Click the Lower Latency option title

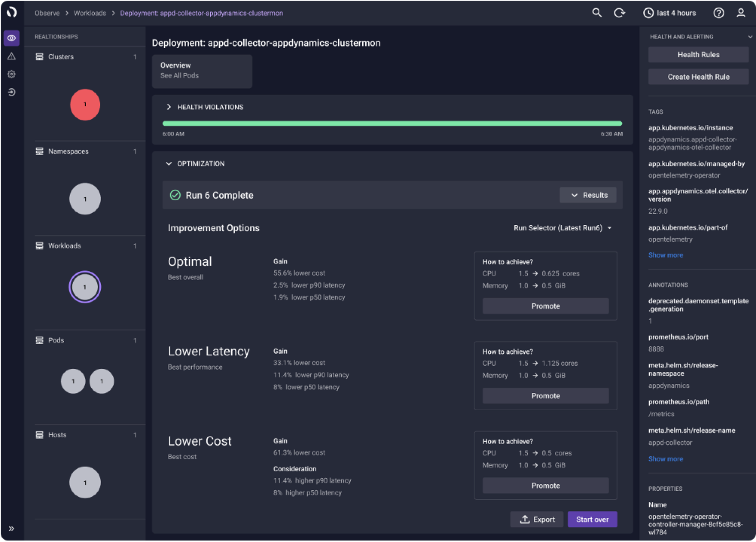pyautogui.click(x=209, y=351)
